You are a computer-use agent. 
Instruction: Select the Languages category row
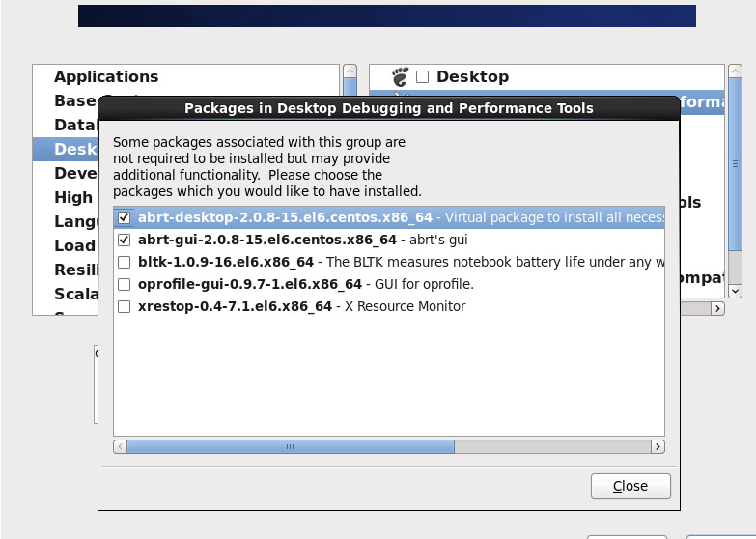pyautogui.click(x=66, y=221)
